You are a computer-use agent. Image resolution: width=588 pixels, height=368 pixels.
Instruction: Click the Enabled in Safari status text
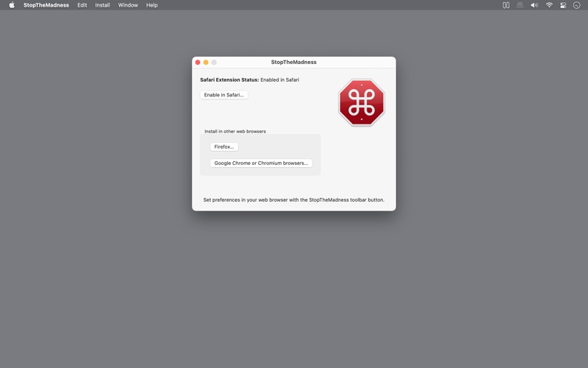coord(280,79)
